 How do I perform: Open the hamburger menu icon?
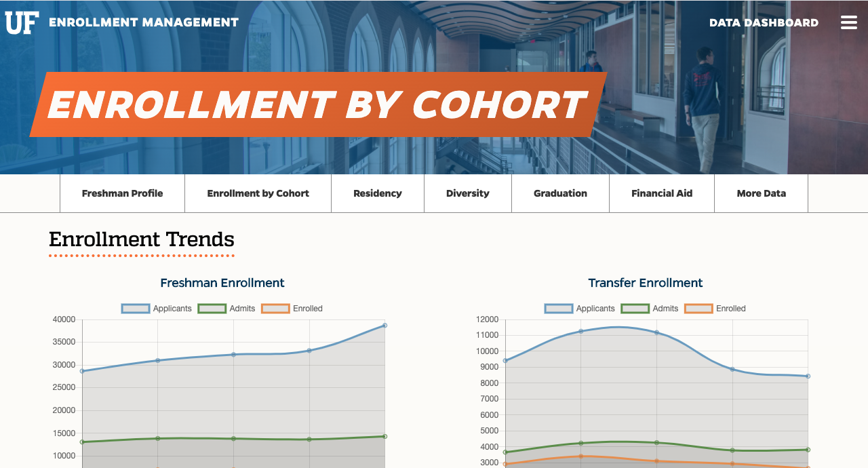pos(849,22)
